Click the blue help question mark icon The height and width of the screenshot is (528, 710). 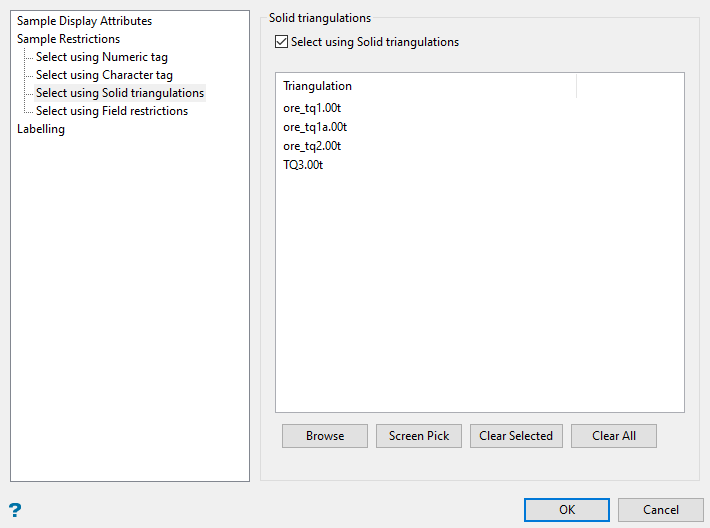tap(15, 510)
